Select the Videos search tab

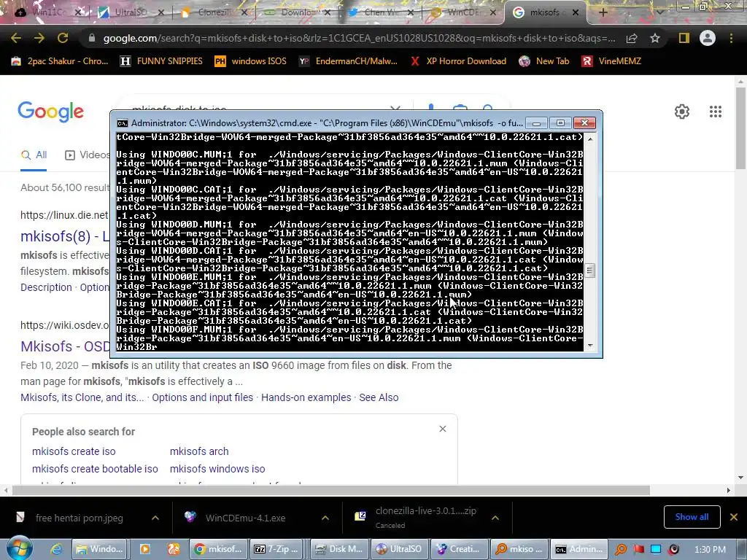tap(88, 155)
